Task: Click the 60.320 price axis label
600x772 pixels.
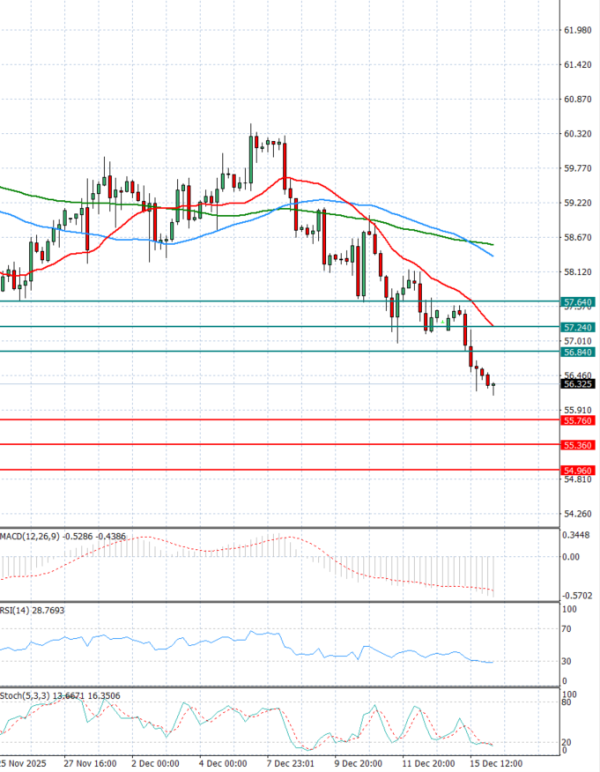Action: pyautogui.click(x=579, y=134)
